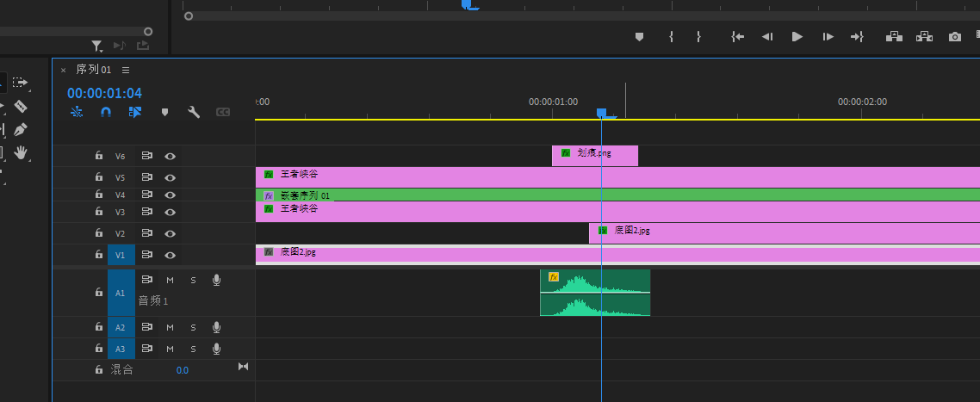Image resolution: width=980 pixels, height=402 pixels.
Task: Click the Lift button in the monitor
Action: pos(894,37)
